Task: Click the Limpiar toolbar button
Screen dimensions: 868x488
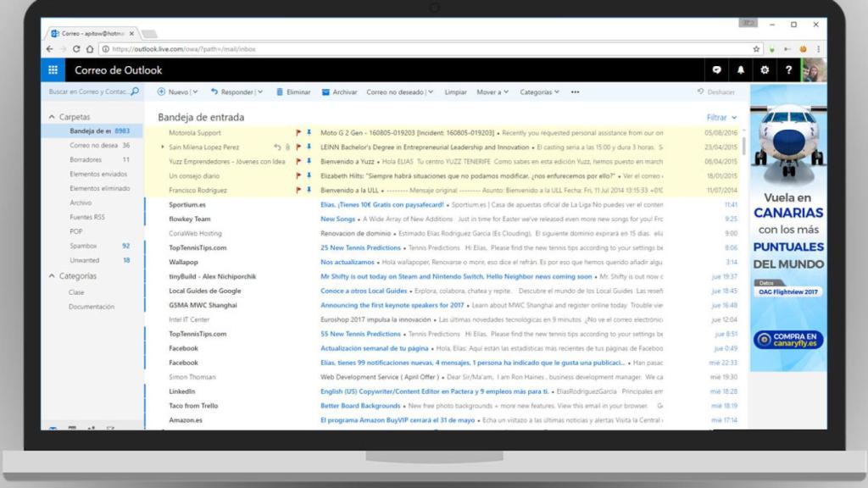Action: [454, 93]
